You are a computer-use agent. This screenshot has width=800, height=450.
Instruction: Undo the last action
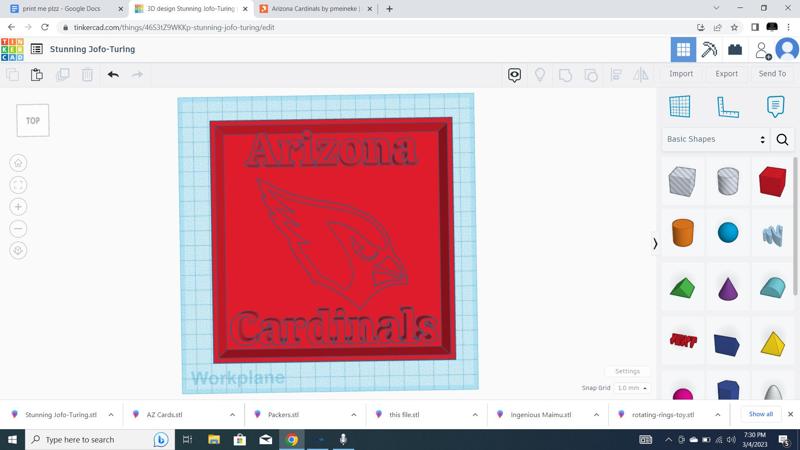pos(113,75)
